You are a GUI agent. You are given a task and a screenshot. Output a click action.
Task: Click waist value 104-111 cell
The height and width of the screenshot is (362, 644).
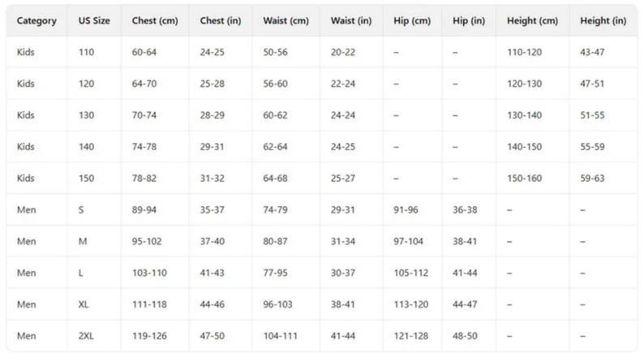pos(280,336)
